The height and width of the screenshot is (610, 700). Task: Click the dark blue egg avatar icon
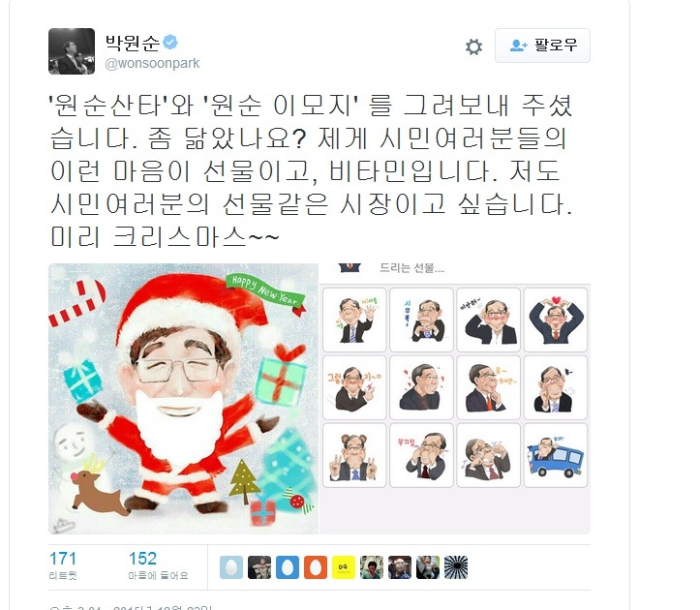click(x=288, y=567)
